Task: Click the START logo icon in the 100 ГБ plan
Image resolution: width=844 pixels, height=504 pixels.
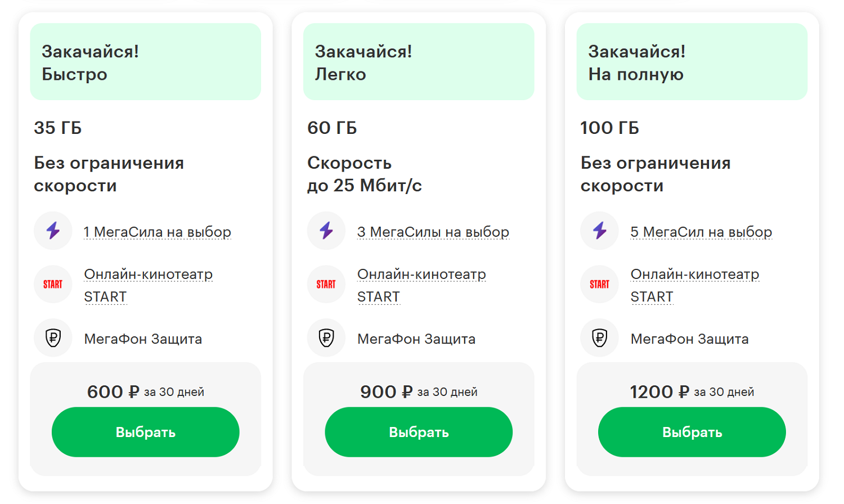Action: click(x=600, y=284)
